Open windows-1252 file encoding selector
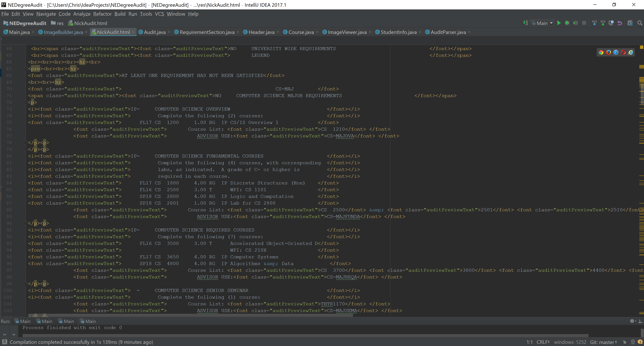The image size is (644, 346). point(570,342)
